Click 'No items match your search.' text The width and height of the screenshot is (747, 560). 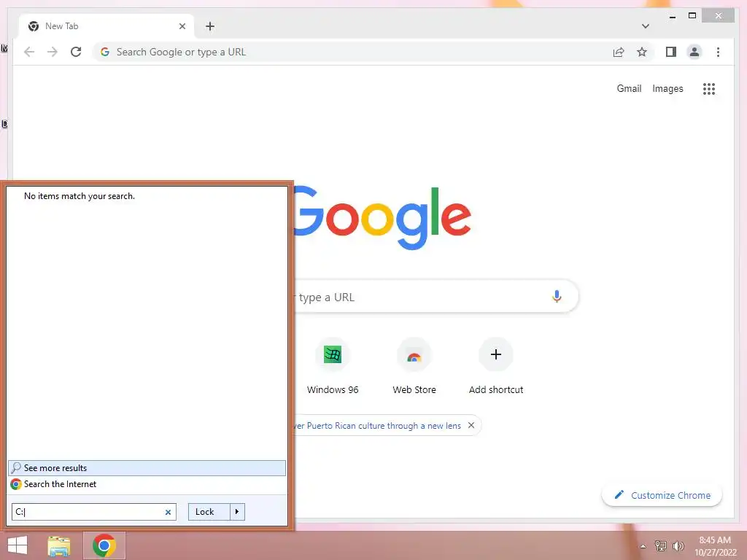tap(79, 196)
